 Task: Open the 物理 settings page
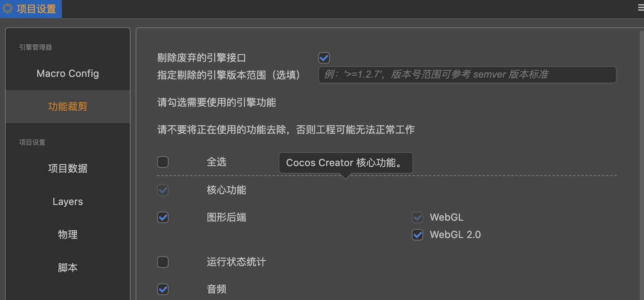(x=68, y=235)
